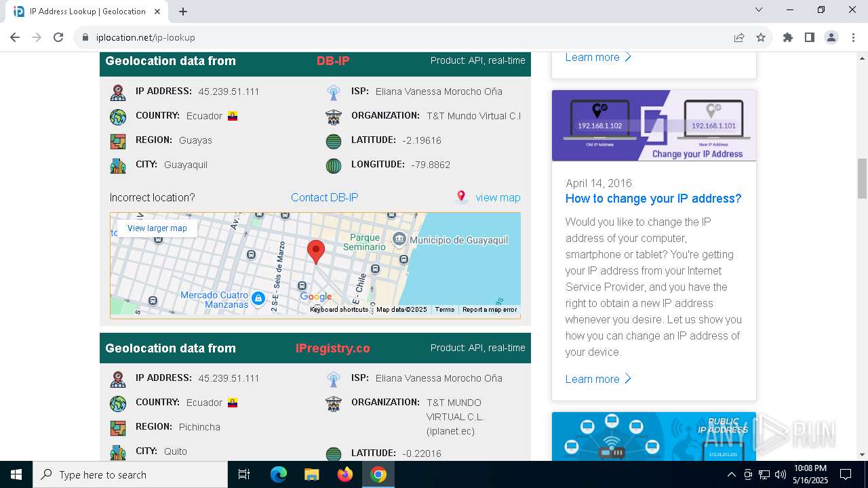This screenshot has width=868, height=488.
Task: Click longitude value -79.8862
Action: [x=431, y=165]
